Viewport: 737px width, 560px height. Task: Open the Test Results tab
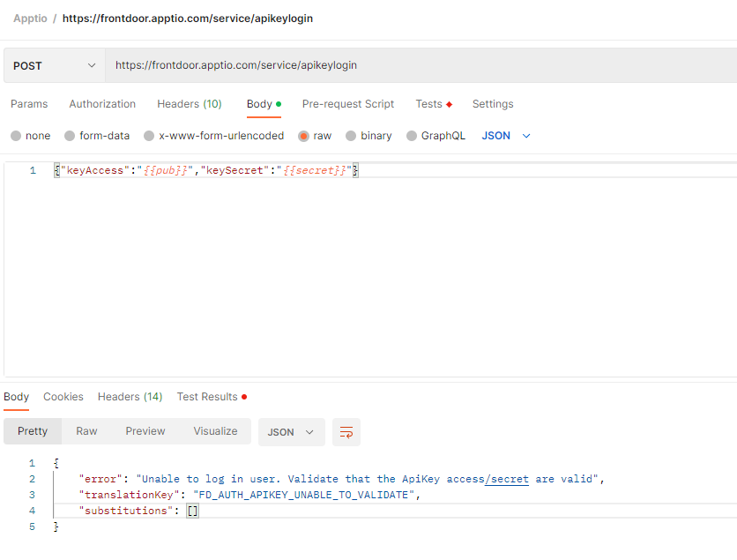[212, 397]
